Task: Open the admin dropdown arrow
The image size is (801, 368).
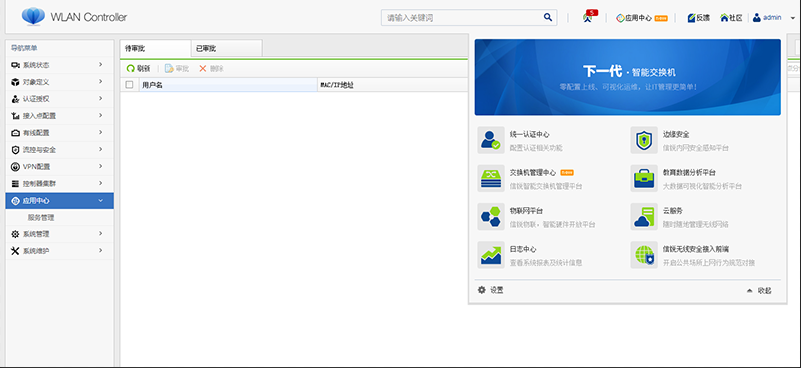Action: tap(793, 18)
